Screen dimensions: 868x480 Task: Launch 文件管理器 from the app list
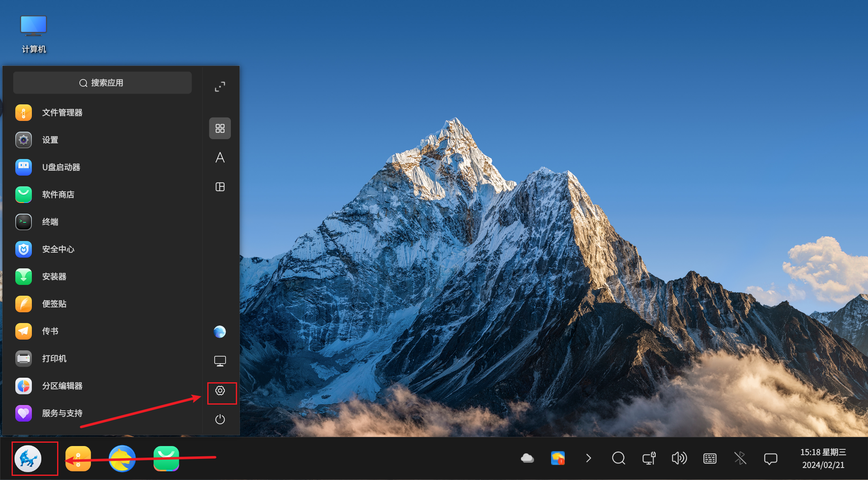(x=62, y=113)
